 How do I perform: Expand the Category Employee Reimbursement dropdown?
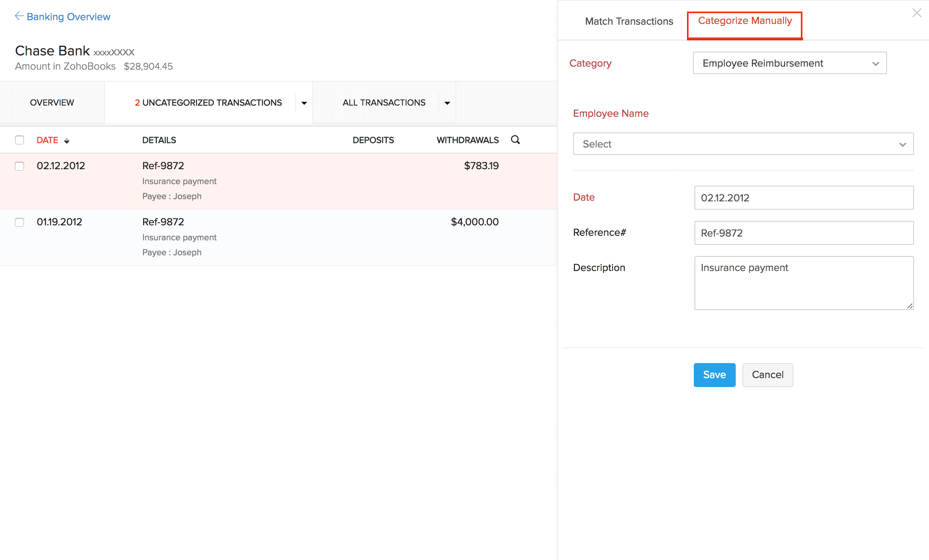click(790, 63)
